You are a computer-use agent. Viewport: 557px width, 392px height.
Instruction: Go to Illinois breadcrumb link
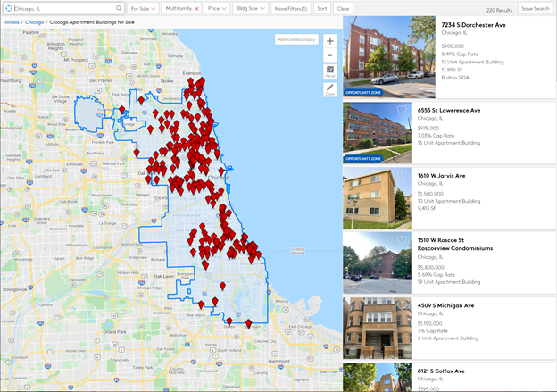[x=12, y=21]
